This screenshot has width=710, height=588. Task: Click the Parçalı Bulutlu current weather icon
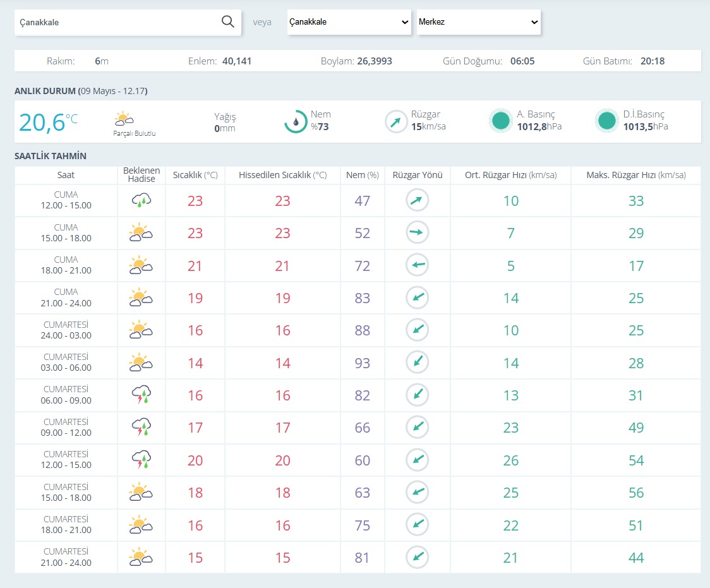pyautogui.click(x=124, y=119)
